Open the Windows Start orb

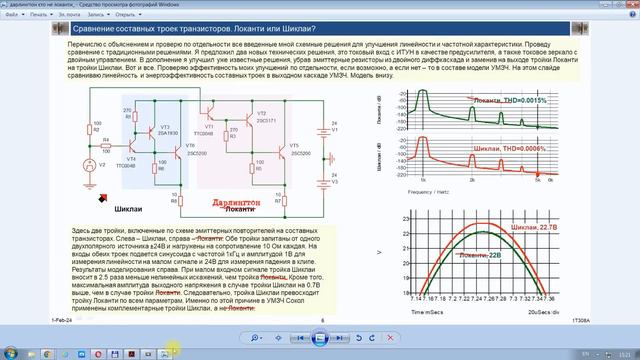coord(11,353)
